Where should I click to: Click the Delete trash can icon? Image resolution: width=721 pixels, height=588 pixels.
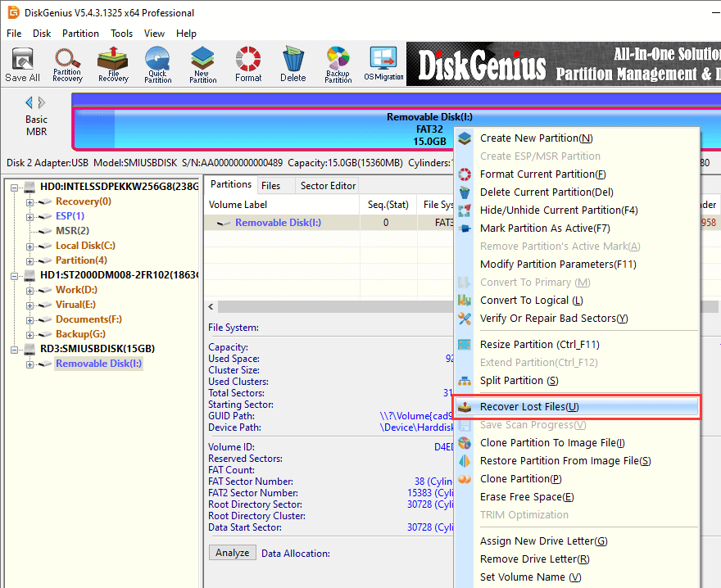point(292,64)
